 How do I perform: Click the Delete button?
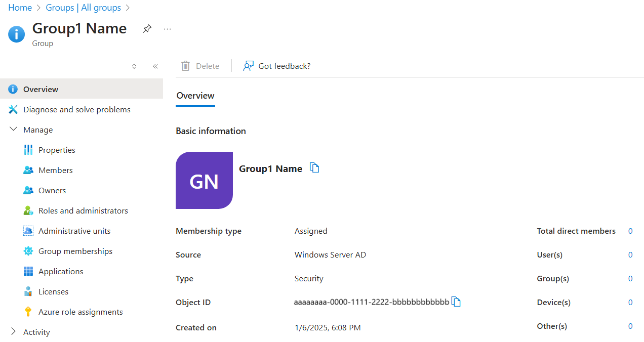(x=200, y=66)
